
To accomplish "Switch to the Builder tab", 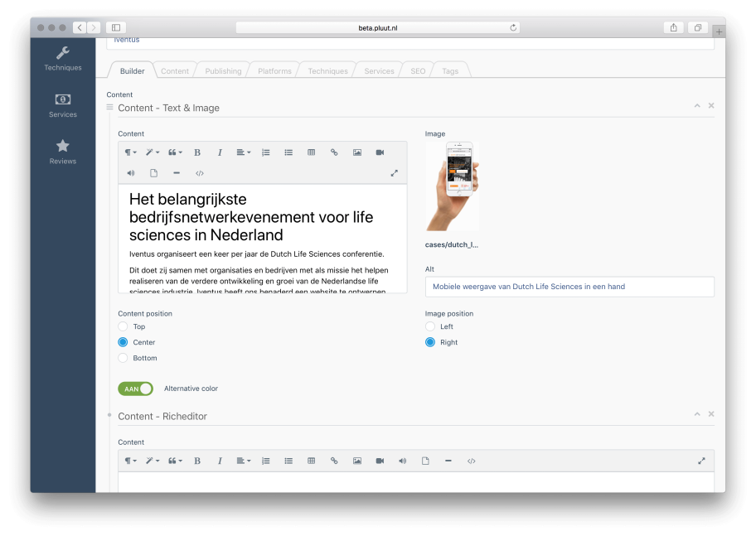I will coord(132,71).
